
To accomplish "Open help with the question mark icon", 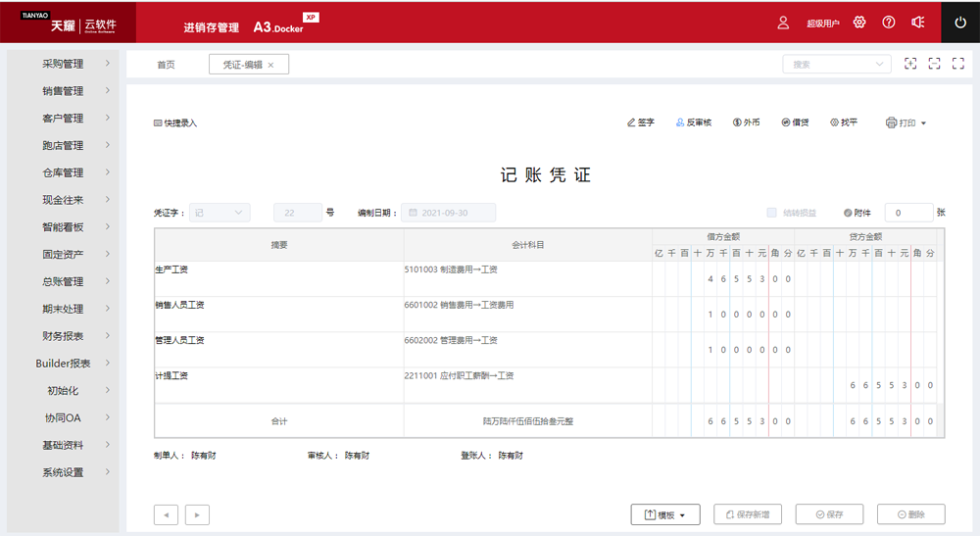I will tap(889, 23).
